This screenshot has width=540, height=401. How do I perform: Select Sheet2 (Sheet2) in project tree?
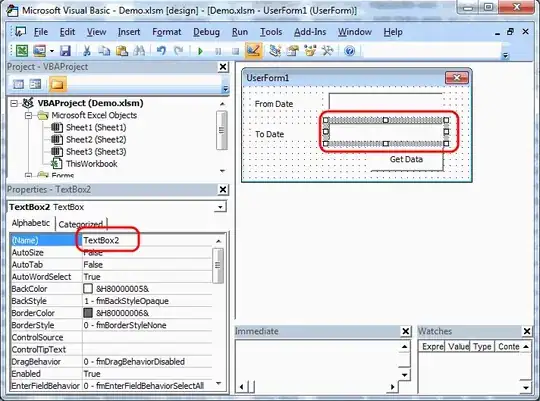pyautogui.click(x=96, y=140)
